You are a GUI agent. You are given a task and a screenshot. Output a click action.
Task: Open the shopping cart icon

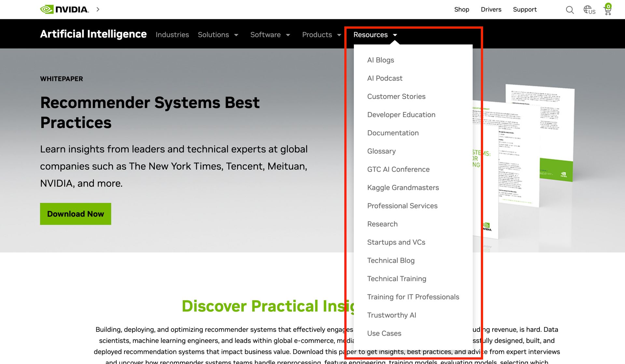click(x=607, y=10)
